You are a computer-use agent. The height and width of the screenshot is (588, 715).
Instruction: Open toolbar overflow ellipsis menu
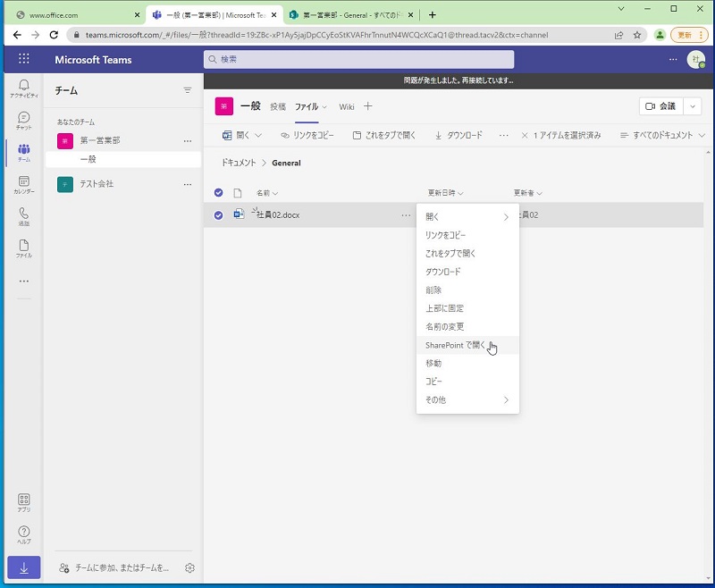[503, 135]
